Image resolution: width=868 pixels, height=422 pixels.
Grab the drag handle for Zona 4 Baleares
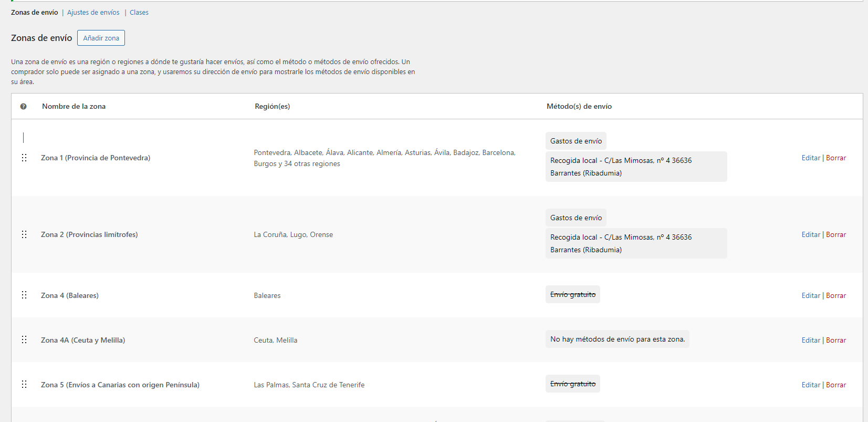tap(24, 295)
